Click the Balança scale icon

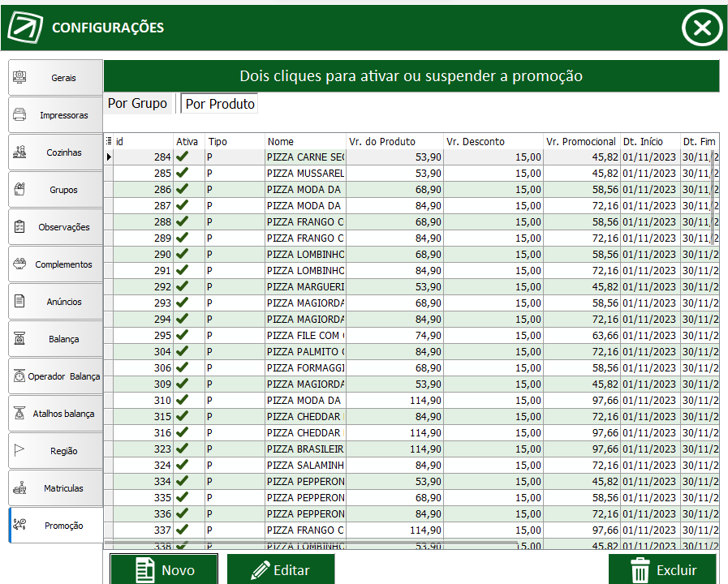click(x=19, y=338)
